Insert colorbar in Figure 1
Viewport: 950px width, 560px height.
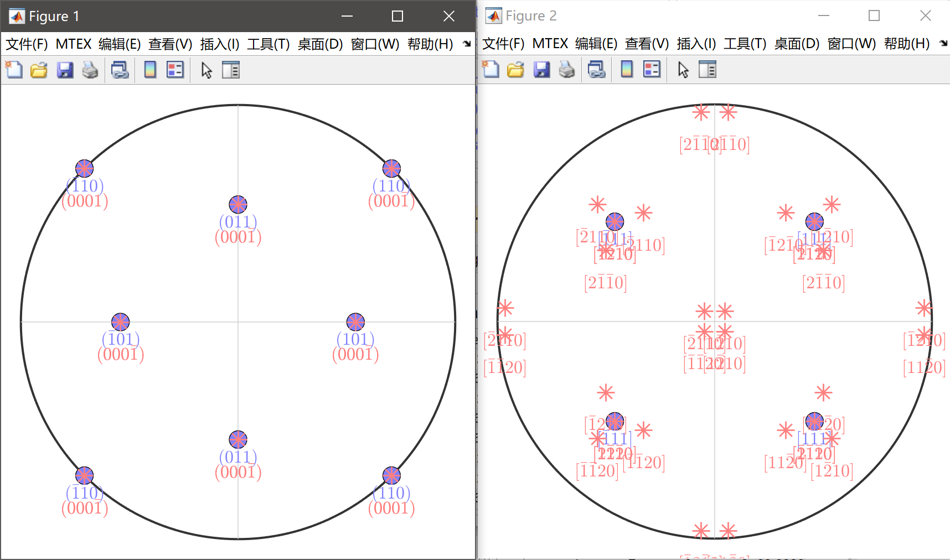pyautogui.click(x=150, y=70)
